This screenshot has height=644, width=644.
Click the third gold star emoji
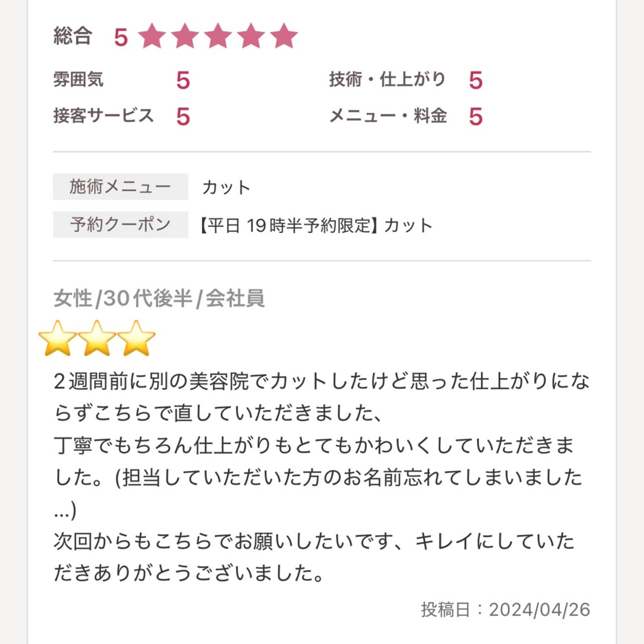pyautogui.click(x=136, y=338)
